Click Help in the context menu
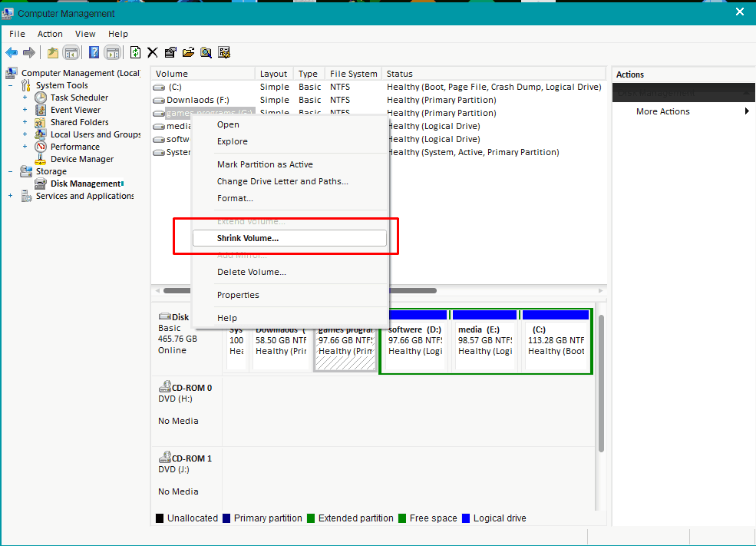Screen dimensions: 756x546 (x=289, y=318)
